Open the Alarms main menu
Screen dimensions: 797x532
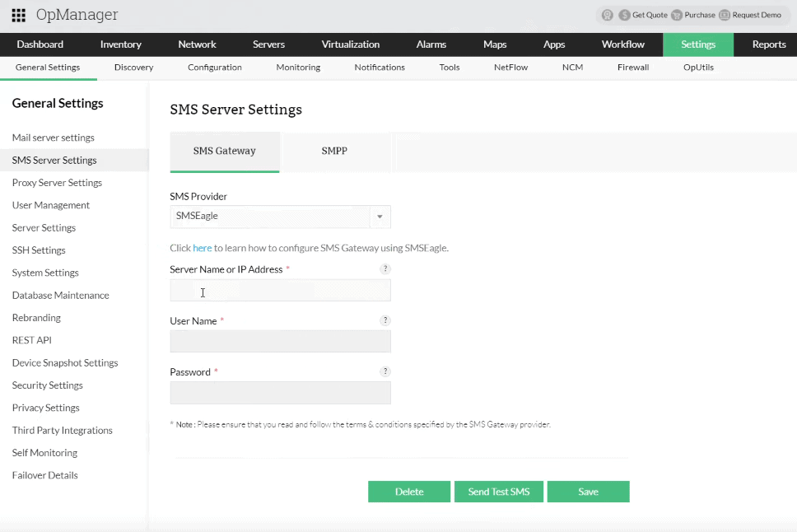[x=431, y=44]
